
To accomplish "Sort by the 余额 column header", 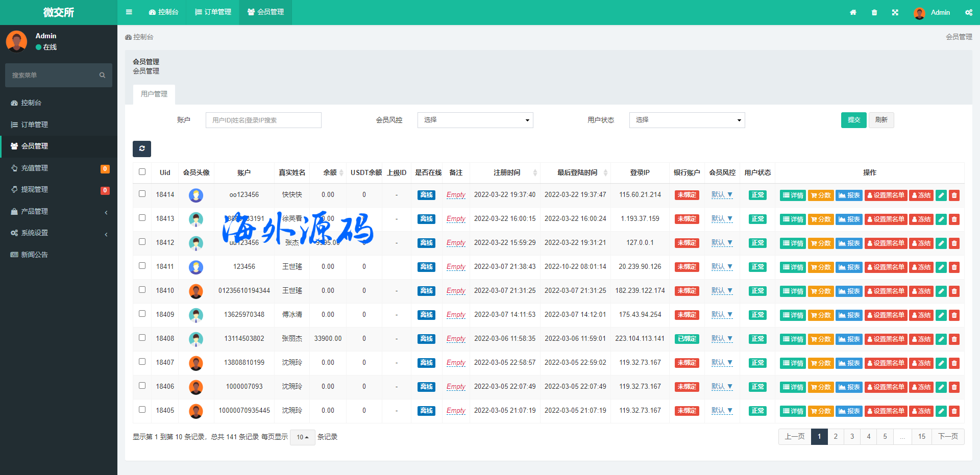I will [x=330, y=172].
